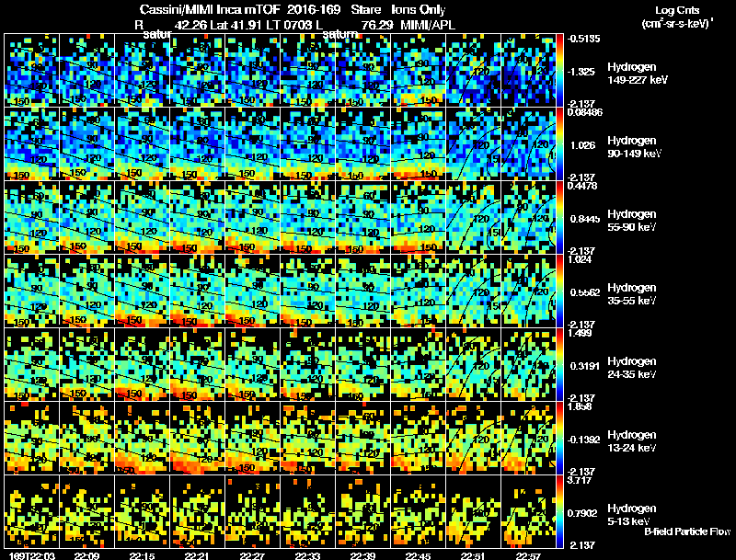
Task: Click the 'Log Cnts' colorbar heading
Action: point(677,10)
